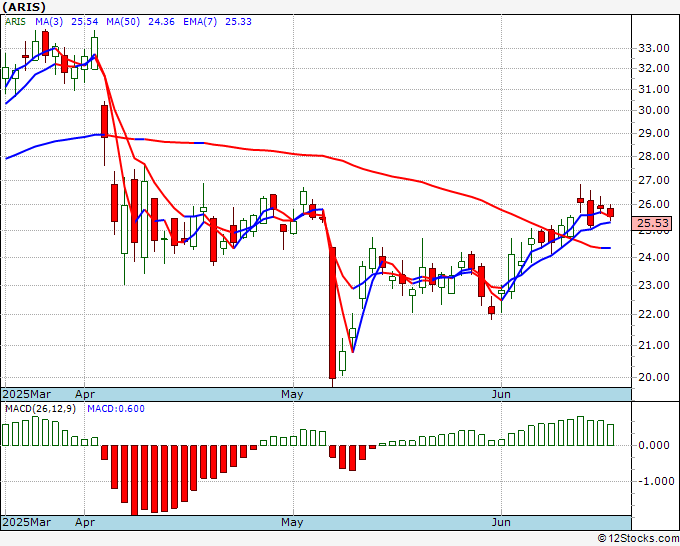The image size is (680, 546).
Task: Click the final red candlestick near 25.53
Action: pyautogui.click(x=611, y=213)
